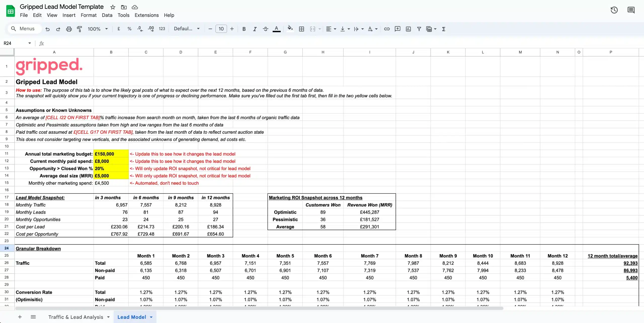This screenshot has height=323, width=644.
Task: Open the Google Sheets home icon
Action: coord(10,11)
